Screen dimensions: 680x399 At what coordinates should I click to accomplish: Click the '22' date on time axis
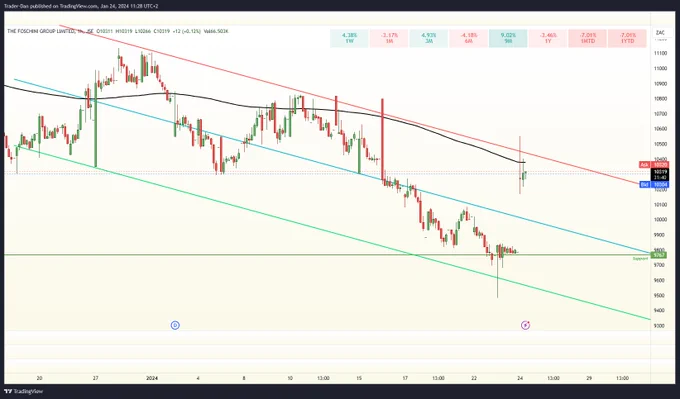point(474,378)
